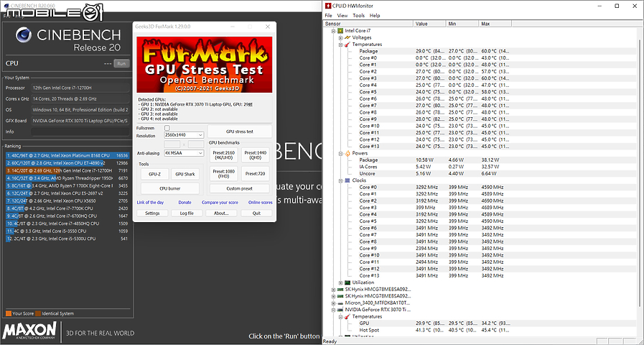This screenshot has height=345, width=644.
Task: Open the Link of the day link
Action: (150, 202)
